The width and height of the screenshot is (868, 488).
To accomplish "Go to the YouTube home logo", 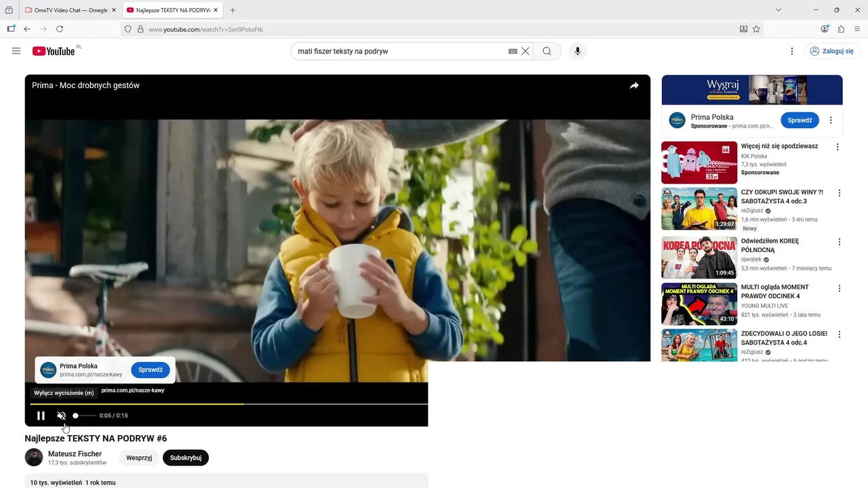I will 54,51.
